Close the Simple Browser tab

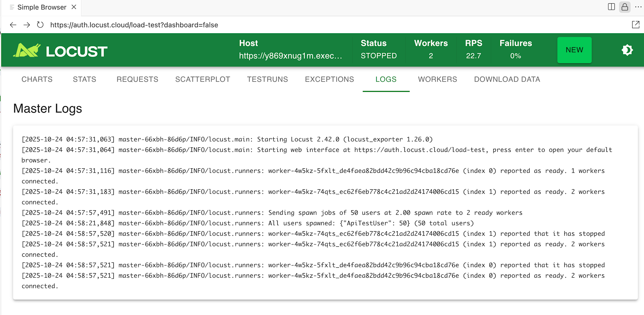point(74,7)
